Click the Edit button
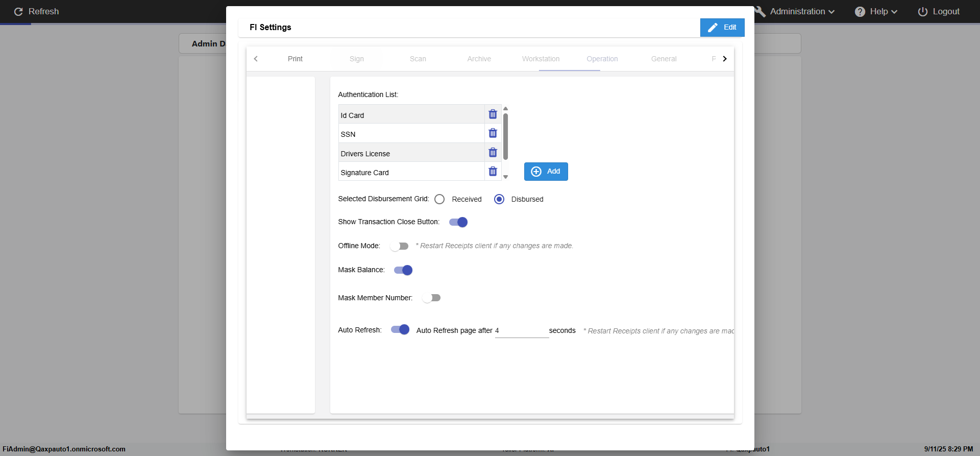The image size is (980, 456). (722, 28)
